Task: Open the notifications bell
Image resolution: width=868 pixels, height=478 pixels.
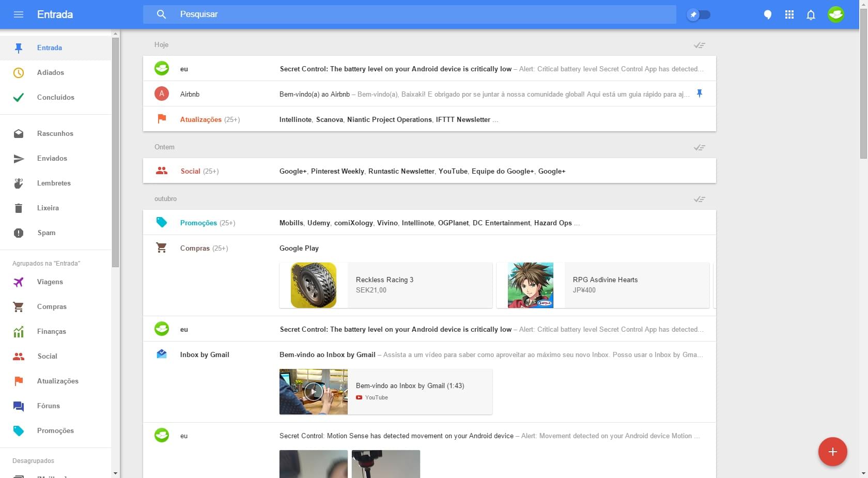Action: coord(811,14)
